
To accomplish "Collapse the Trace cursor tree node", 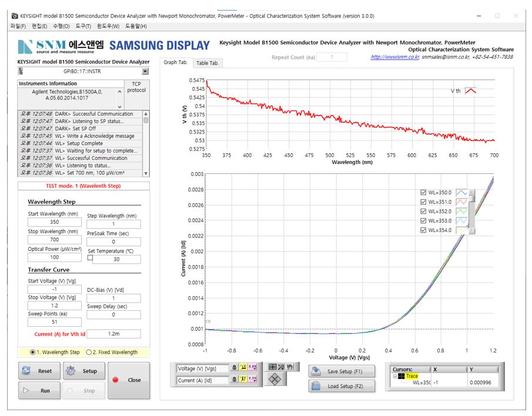I will coord(395,376).
